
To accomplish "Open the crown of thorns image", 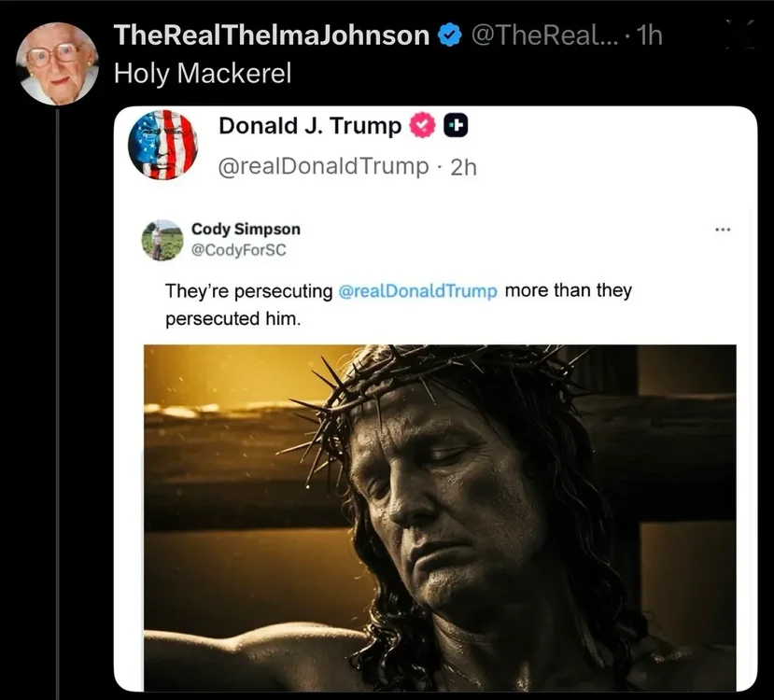I will [440, 518].
